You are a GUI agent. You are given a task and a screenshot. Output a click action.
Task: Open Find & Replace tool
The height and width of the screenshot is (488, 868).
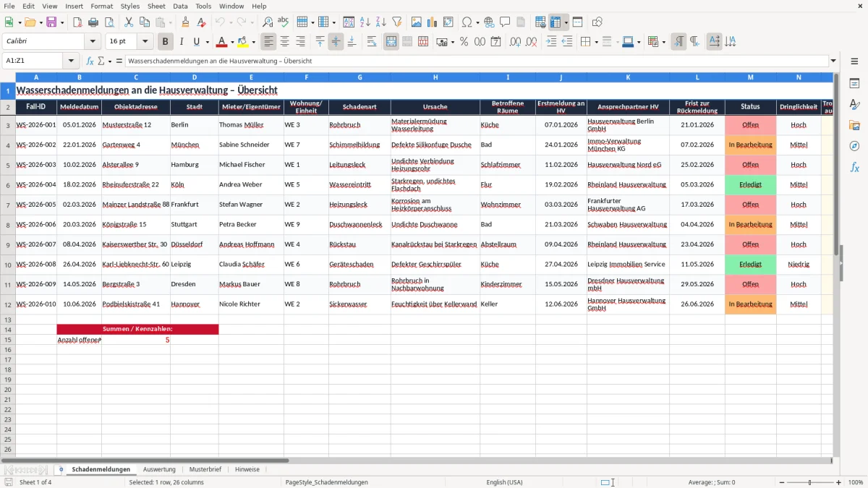[x=268, y=22]
